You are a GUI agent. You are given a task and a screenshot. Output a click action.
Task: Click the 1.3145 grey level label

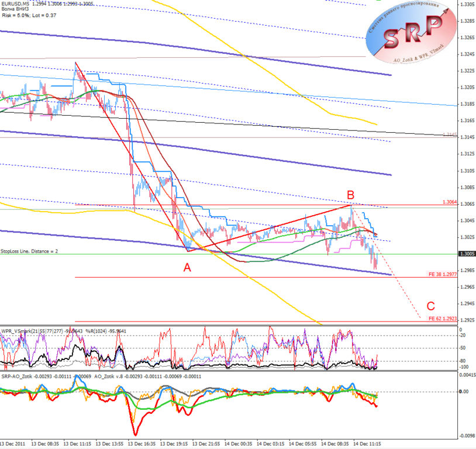click(450, 134)
